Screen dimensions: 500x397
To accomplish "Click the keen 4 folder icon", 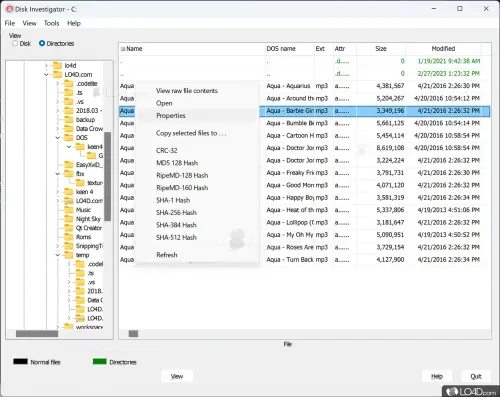I will click(x=69, y=192).
